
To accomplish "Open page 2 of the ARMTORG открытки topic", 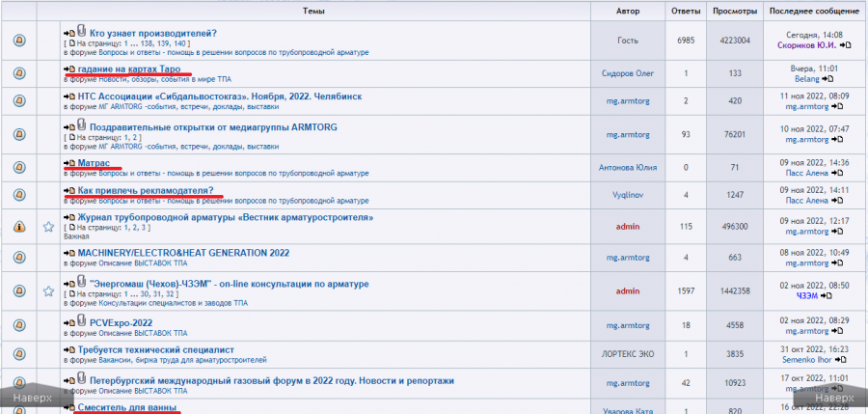I will tap(136, 138).
